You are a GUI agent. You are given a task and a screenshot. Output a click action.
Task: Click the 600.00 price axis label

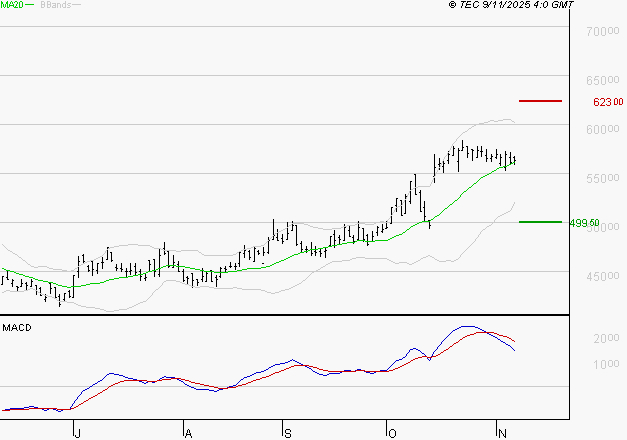pos(603,129)
